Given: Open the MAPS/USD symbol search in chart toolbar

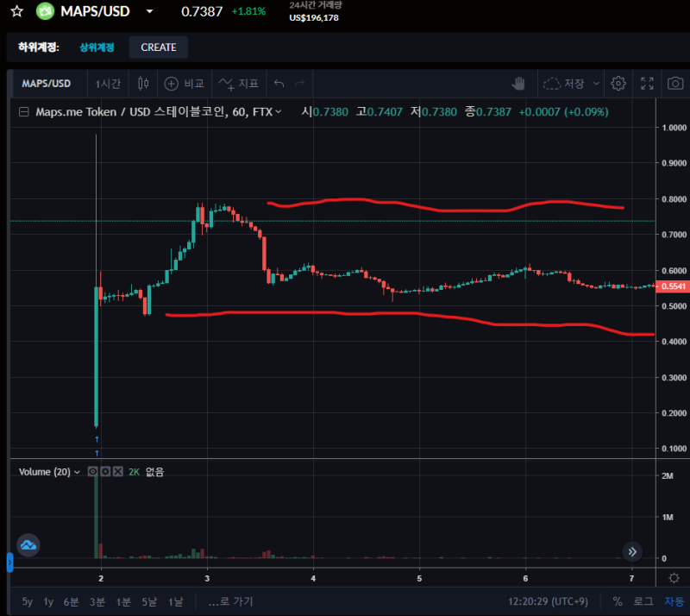Looking at the screenshot, I should pyautogui.click(x=47, y=83).
